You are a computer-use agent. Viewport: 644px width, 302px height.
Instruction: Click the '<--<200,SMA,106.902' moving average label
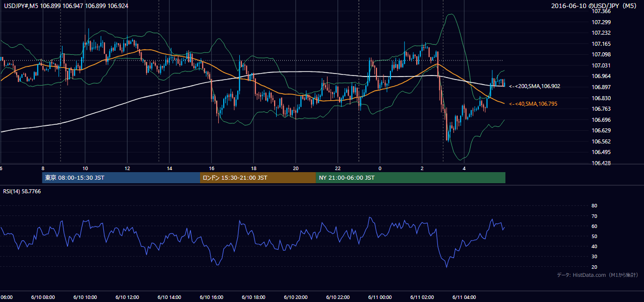[x=534, y=87]
